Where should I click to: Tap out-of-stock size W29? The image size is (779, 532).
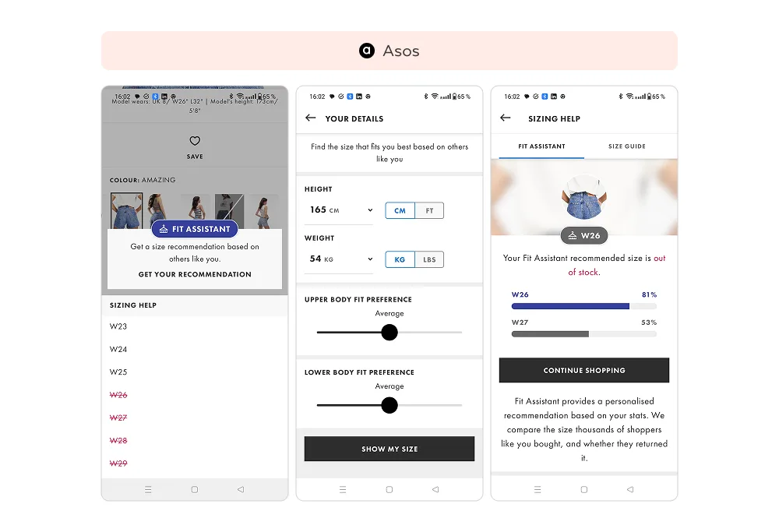coord(118,463)
